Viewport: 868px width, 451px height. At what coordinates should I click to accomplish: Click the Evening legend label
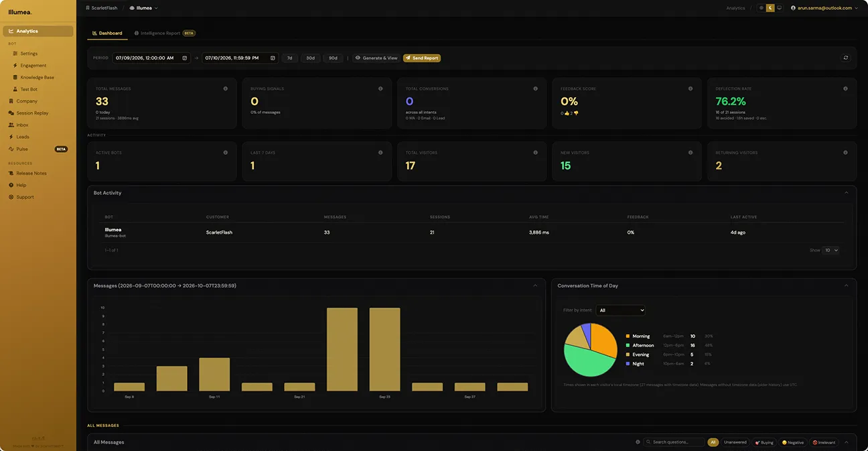click(x=641, y=355)
